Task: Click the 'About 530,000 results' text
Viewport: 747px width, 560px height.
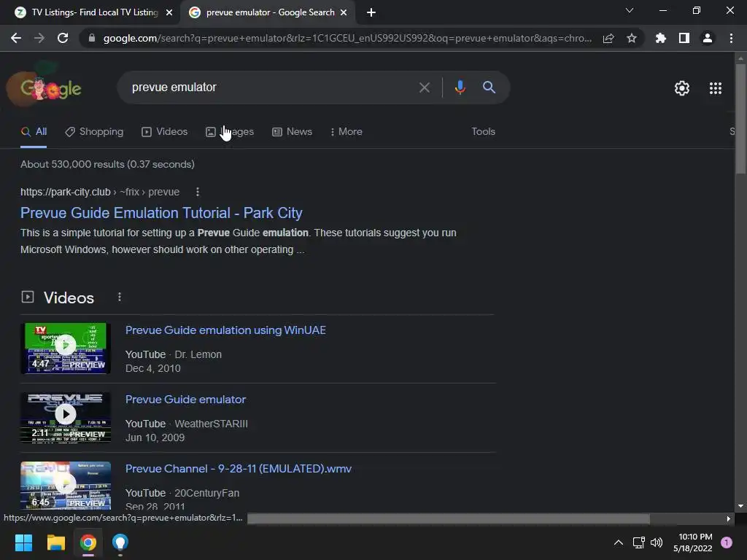Action: coord(108,164)
